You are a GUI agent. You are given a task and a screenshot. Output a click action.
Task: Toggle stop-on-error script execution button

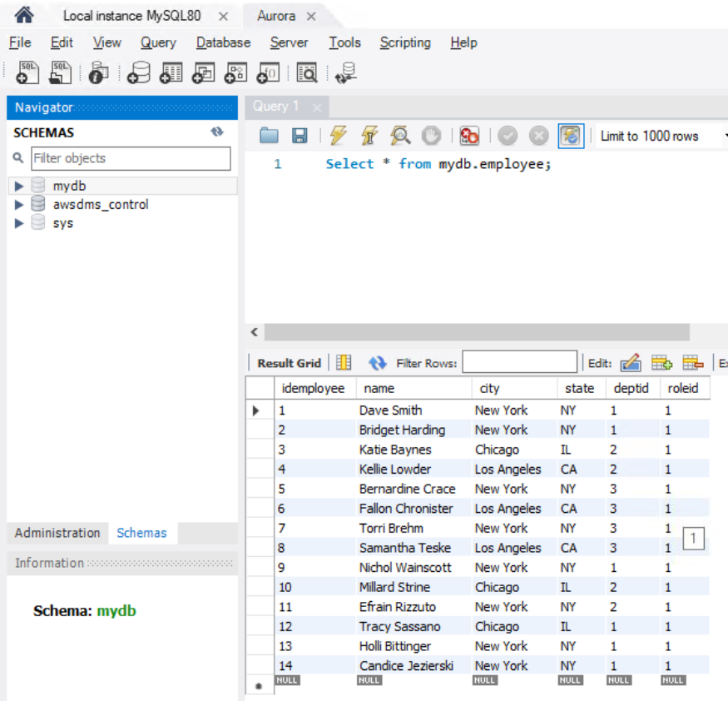[x=469, y=136]
